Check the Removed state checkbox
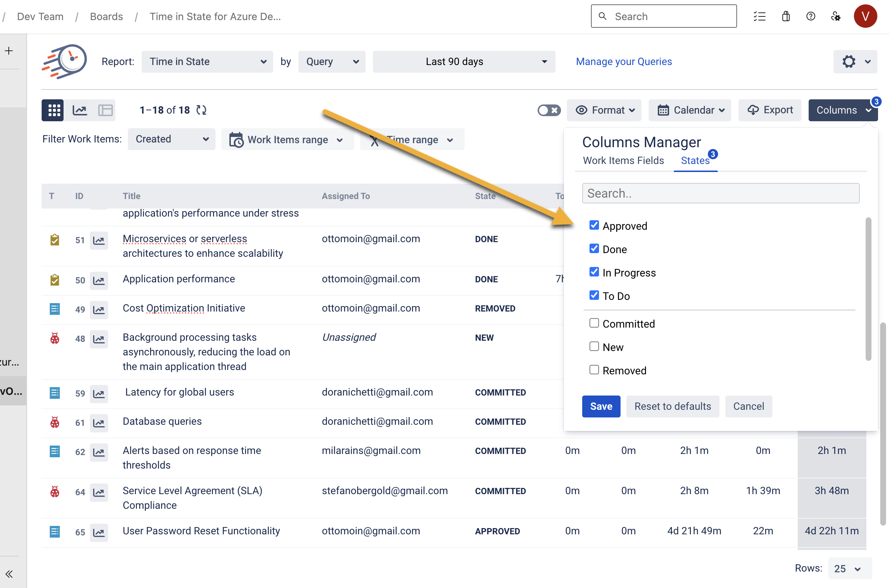 pos(594,370)
